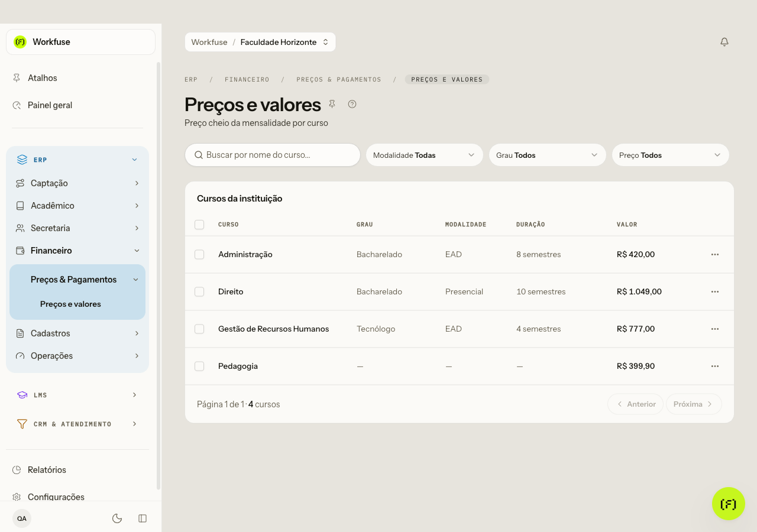Select all courses with header checkbox
Image resolution: width=757 pixels, height=532 pixels.
(x=199, y=225)
